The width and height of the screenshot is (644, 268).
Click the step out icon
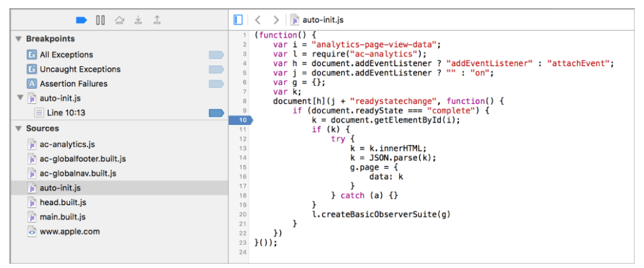157,20
